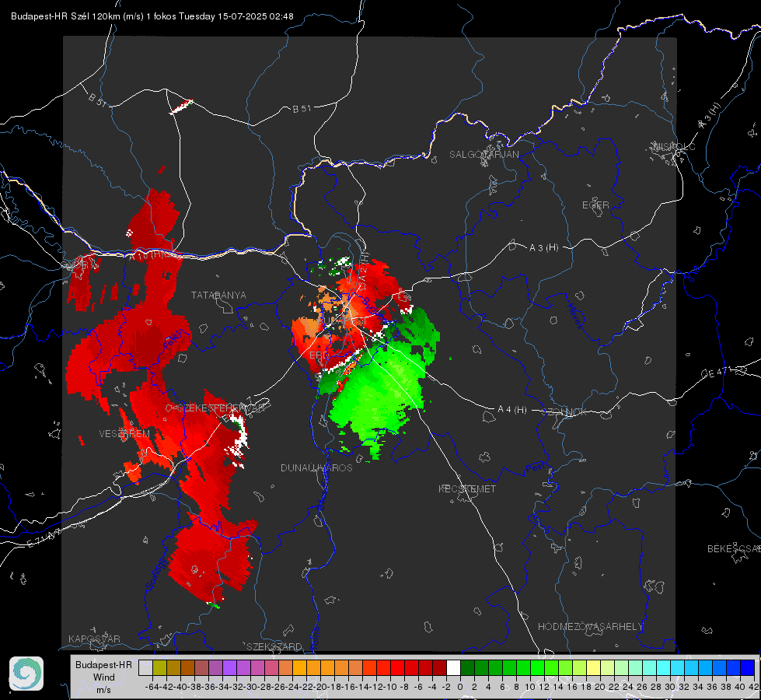Click the KAPOSVÁR city label
761x700 pixels.
[x=94, y=639]
